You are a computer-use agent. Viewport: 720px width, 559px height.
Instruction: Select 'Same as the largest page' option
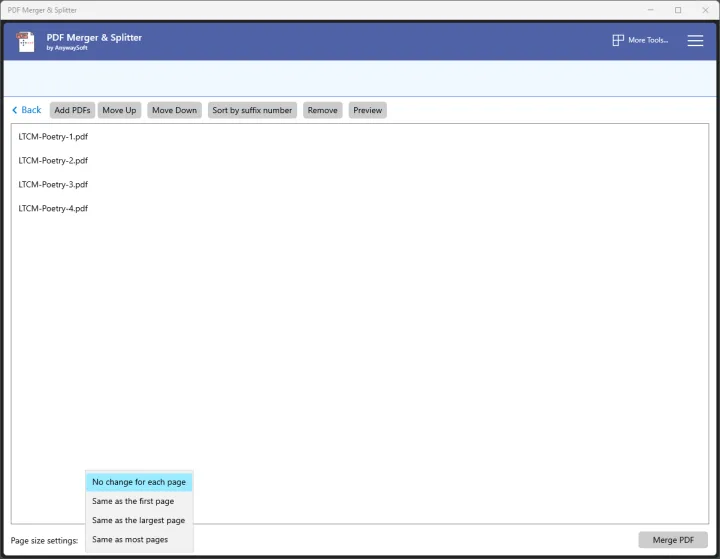click(138, 520)
